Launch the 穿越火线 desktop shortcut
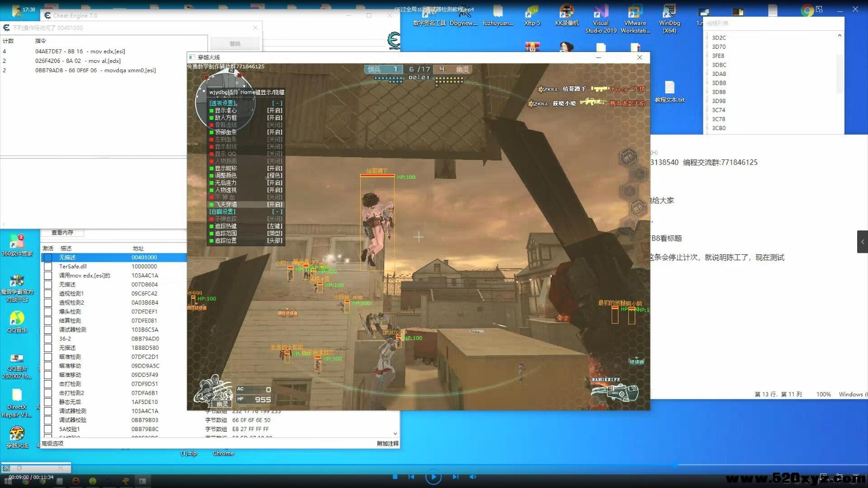 [x=17, y=437]
